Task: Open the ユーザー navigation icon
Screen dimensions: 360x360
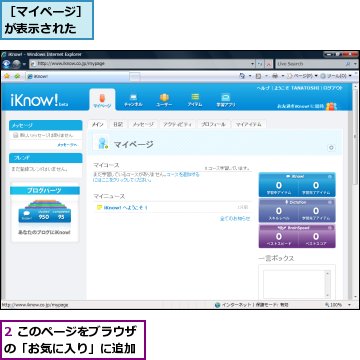Action: pyautogui.click(x=164, y=100)
